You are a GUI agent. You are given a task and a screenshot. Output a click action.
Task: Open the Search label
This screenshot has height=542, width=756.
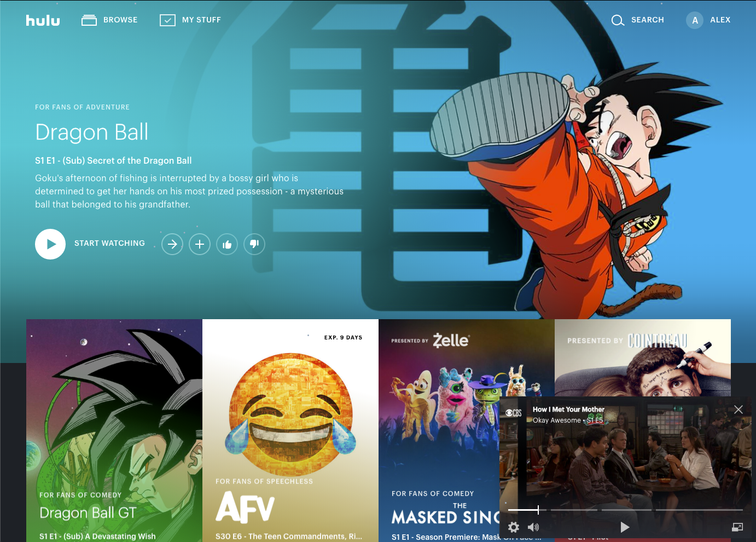point(648,20)
